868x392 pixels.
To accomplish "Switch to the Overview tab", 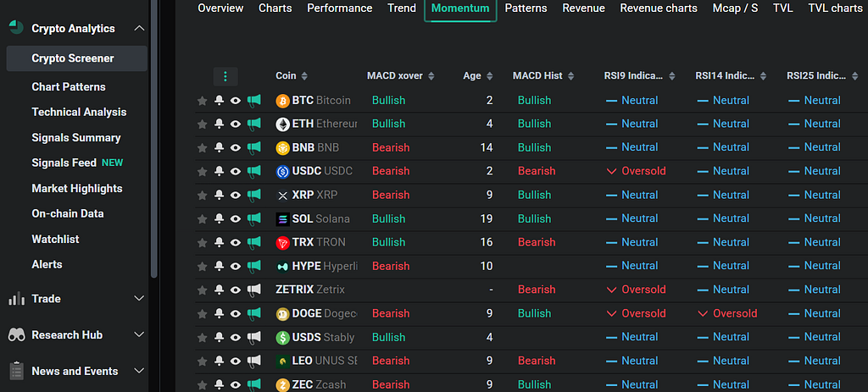I will click(220, 8).
